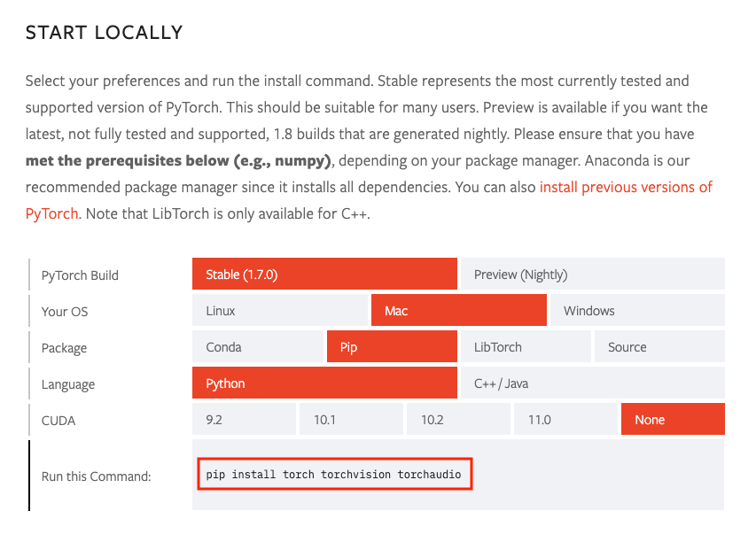Choose CUDA version 9.2

(x=244, y=420)
